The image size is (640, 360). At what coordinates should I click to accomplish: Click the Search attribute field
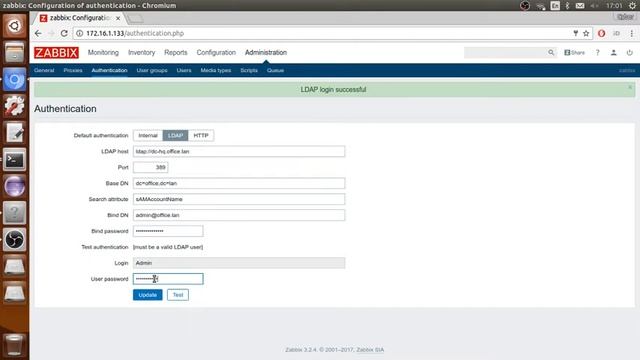pyautogui.click(x=239, y=199)
